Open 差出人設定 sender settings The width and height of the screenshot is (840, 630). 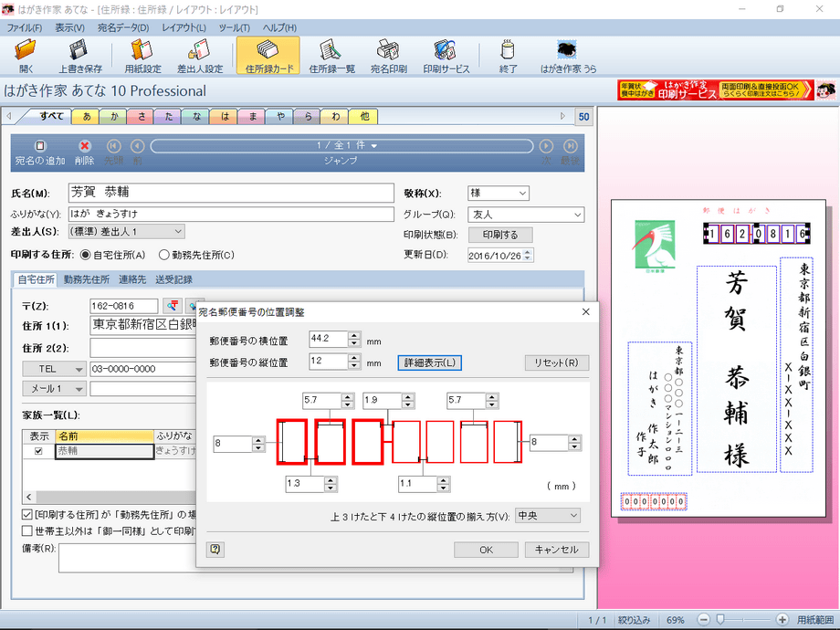click(x=200, y=56)
